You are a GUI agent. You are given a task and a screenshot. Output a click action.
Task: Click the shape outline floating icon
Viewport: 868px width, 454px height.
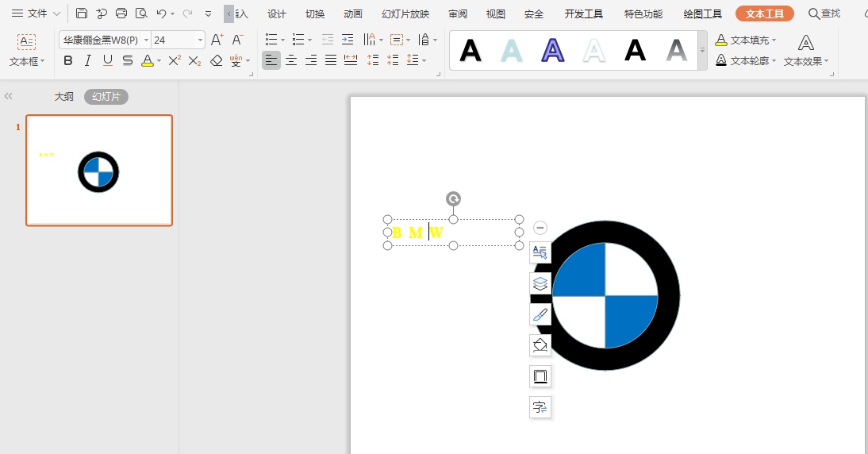point(540,376)
